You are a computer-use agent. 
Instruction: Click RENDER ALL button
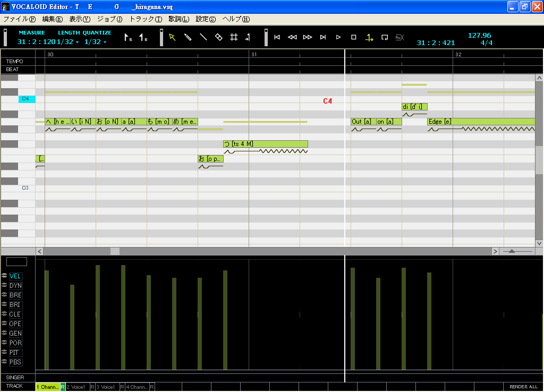click(523, 387)
